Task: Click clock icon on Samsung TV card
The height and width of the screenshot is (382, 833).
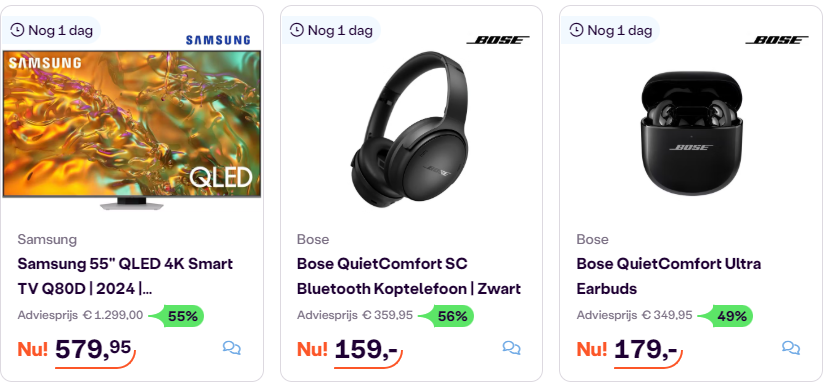Action: [18, 30]
